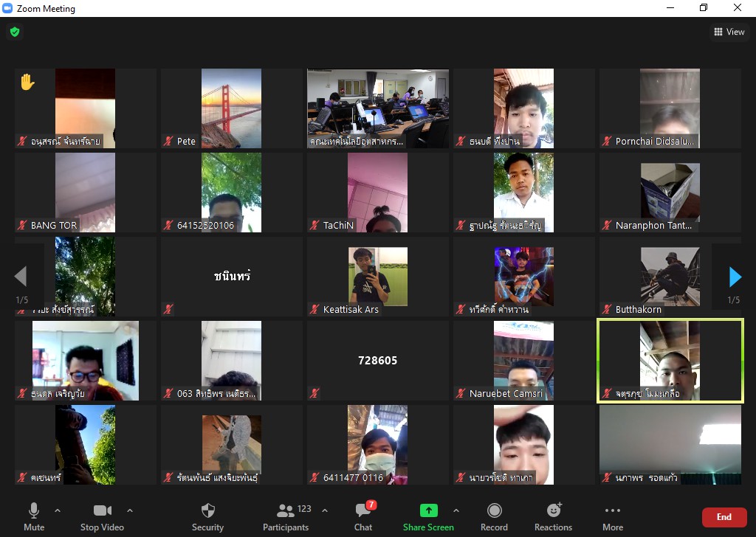This screenshot has width=756, height=537.
Task: Select Naranphon Tant participant tile
Action: coord(670,193)
